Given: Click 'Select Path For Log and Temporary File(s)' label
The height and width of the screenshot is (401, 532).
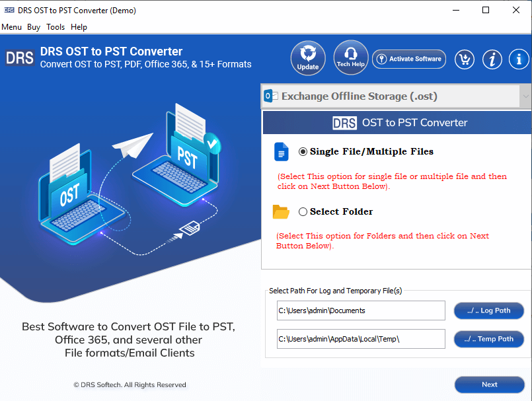Looking at the screenshot, I should pos(335,291).
